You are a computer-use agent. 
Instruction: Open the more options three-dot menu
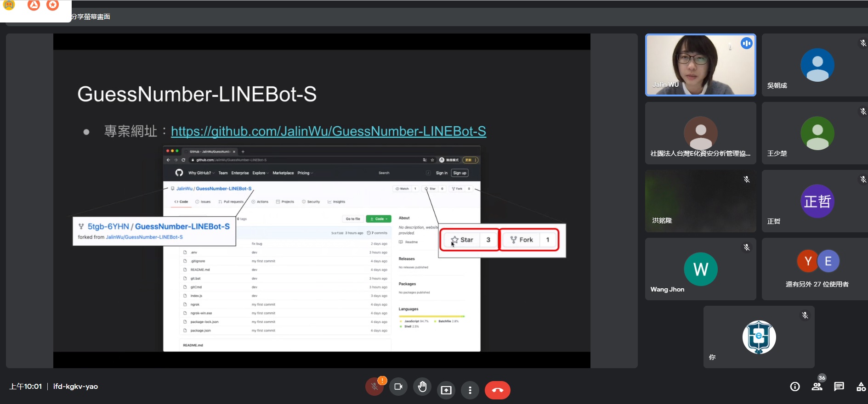click(470, 390)
